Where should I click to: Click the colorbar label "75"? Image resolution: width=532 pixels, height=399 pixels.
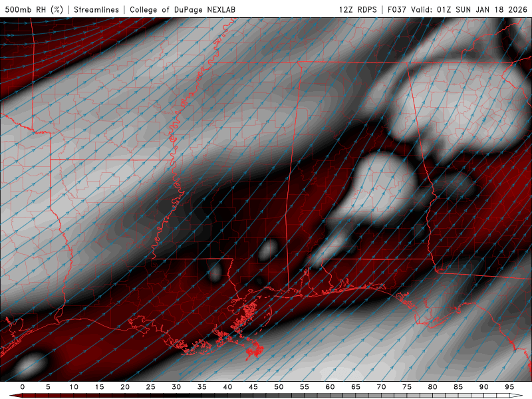pyautogui.click(x=406, y=387)
